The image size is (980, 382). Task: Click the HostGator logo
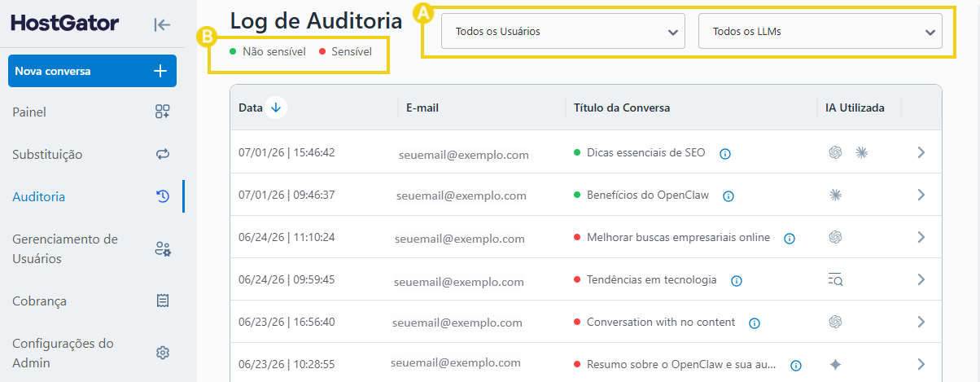coord(65,24)
